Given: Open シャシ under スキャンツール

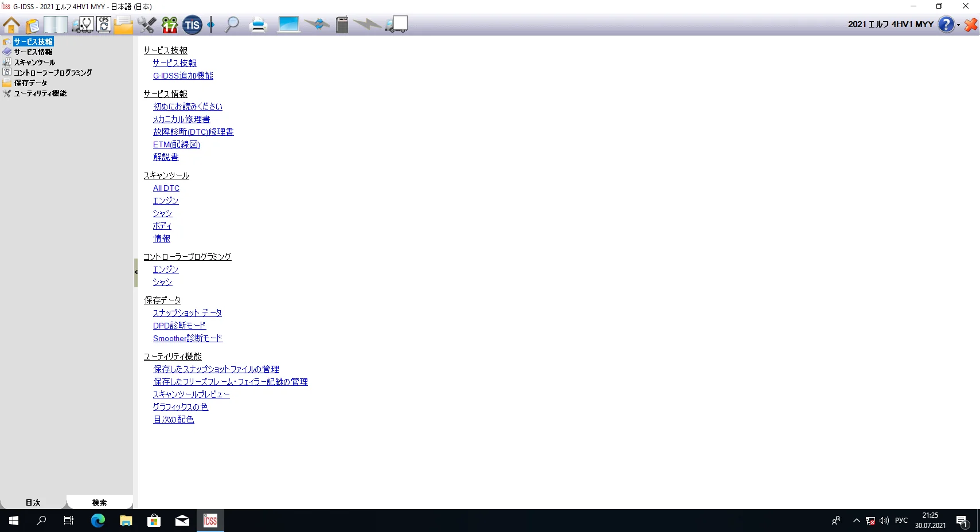Looking at the screenshot, I should tap(162, 213).
